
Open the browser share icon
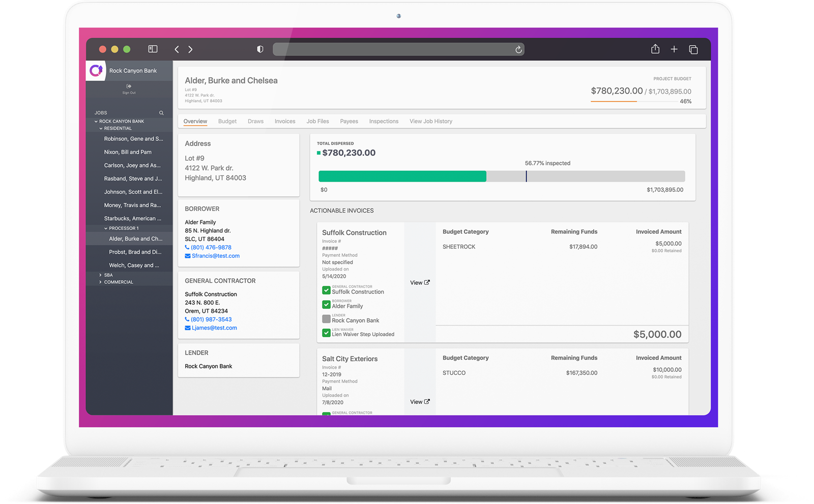(x=655, y=49)
